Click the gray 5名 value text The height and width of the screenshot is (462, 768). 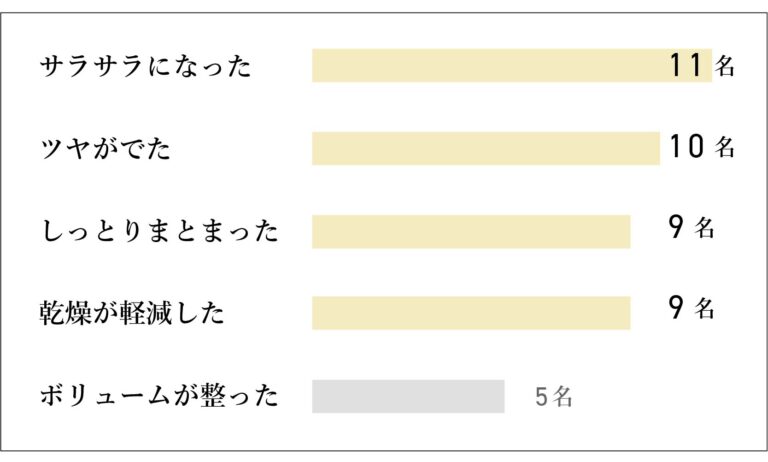[553, 397]
